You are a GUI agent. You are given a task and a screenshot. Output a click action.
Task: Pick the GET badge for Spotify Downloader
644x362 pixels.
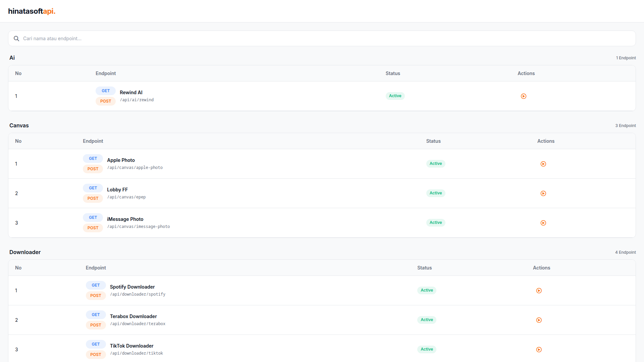click(x=96, y=285)
